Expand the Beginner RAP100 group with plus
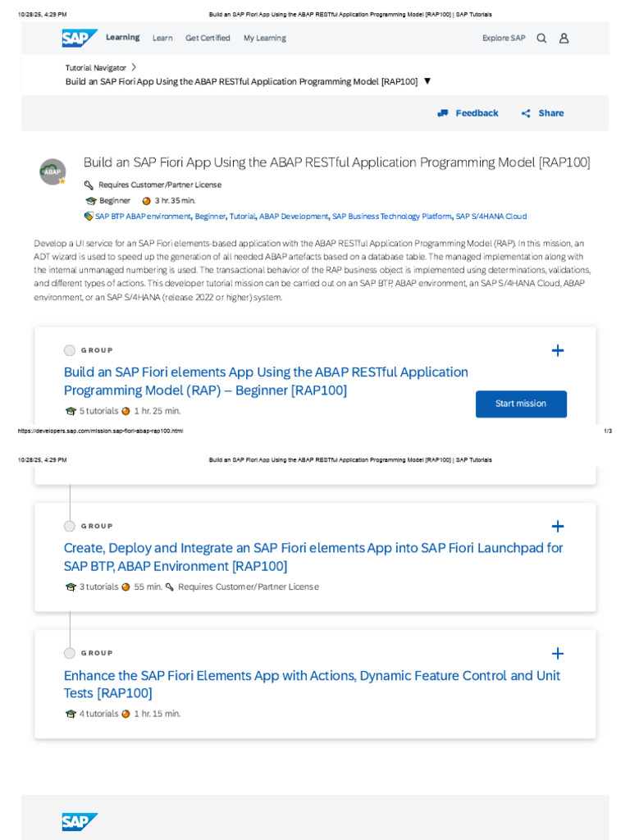 coord(558,350)
